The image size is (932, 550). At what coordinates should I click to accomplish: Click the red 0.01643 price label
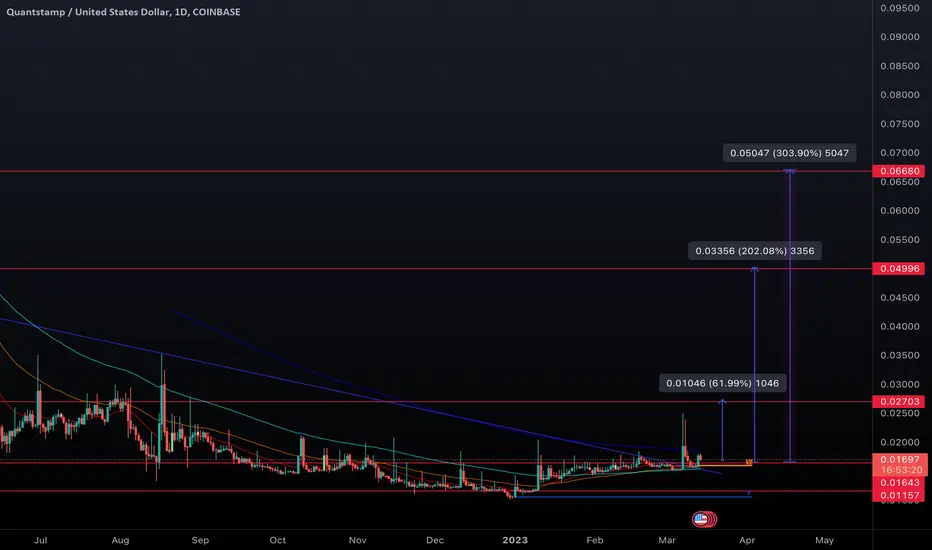pyautogui.click(x=899, y=483)
